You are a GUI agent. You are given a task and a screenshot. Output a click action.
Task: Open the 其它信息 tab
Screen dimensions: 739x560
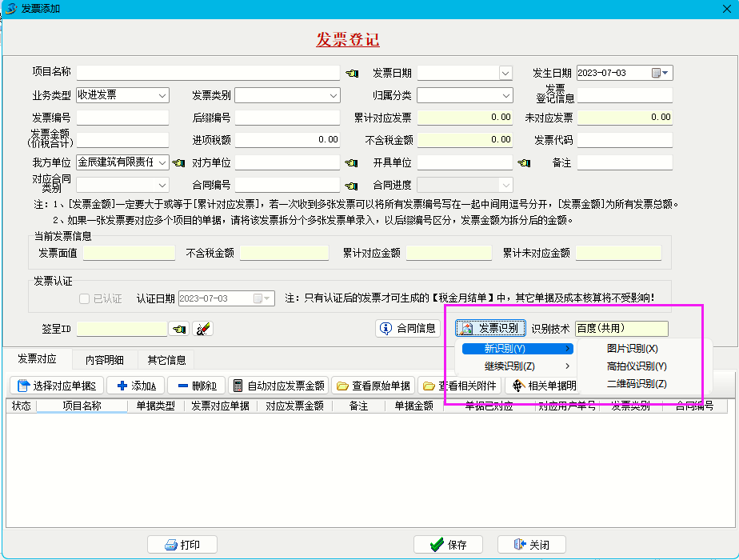166,360
